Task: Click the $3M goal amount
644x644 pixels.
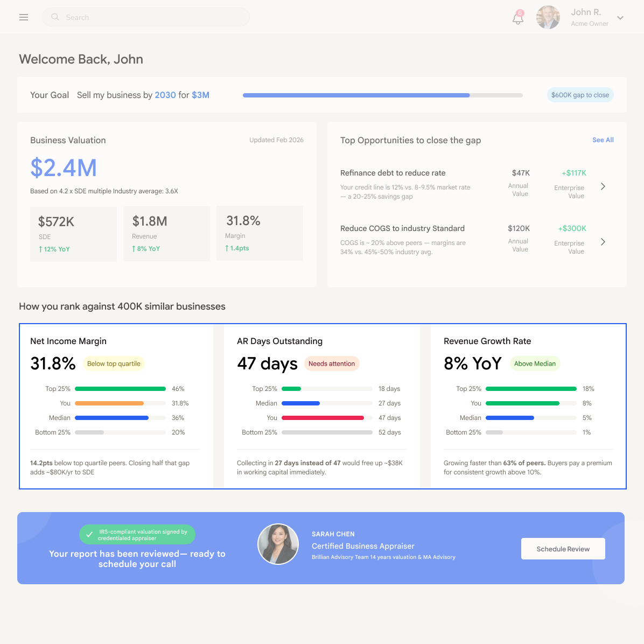Action: (x=200, y=95)
